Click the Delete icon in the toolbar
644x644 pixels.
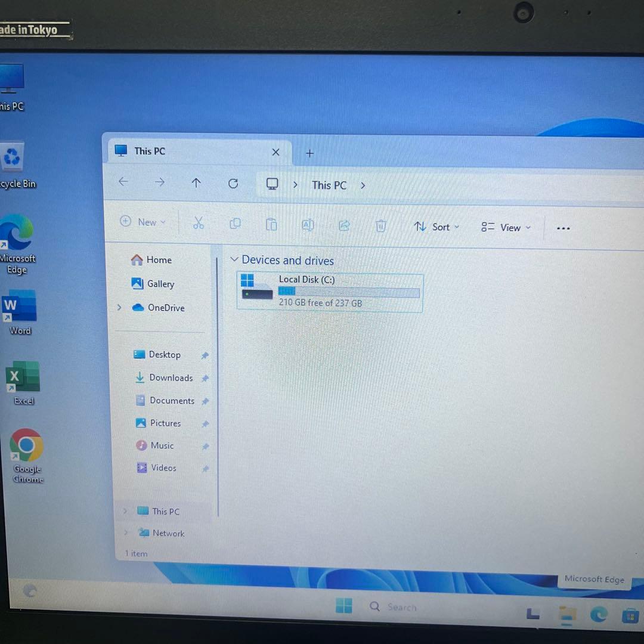tap(380, 226)
